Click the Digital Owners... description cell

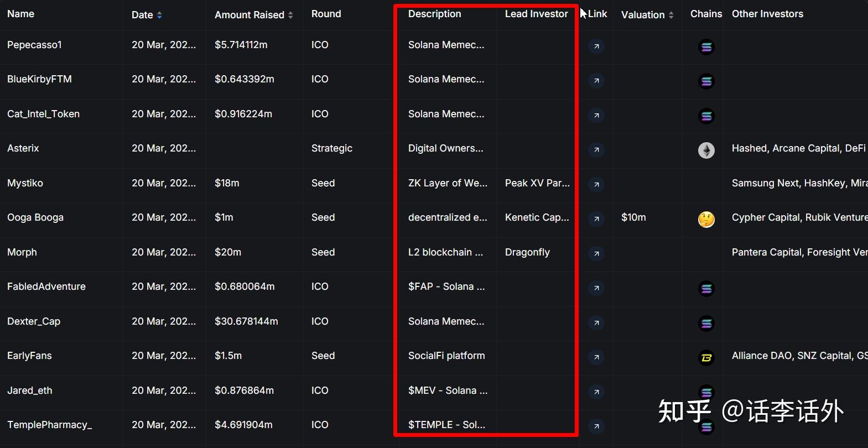[445, 148]
